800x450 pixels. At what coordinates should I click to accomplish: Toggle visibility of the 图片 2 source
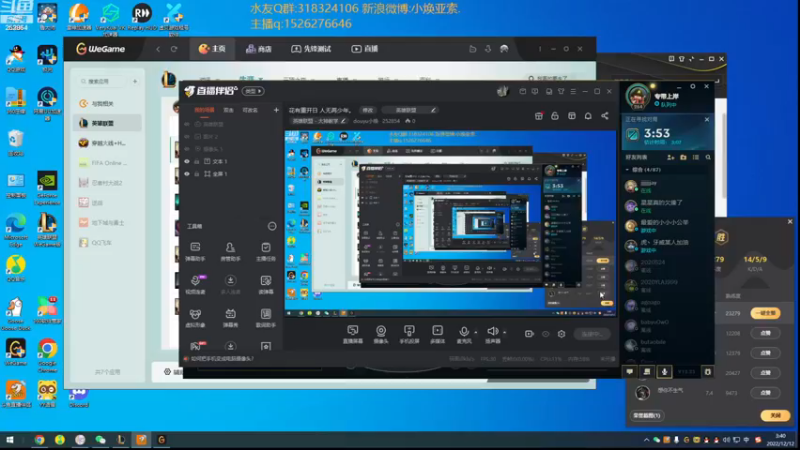187,137
